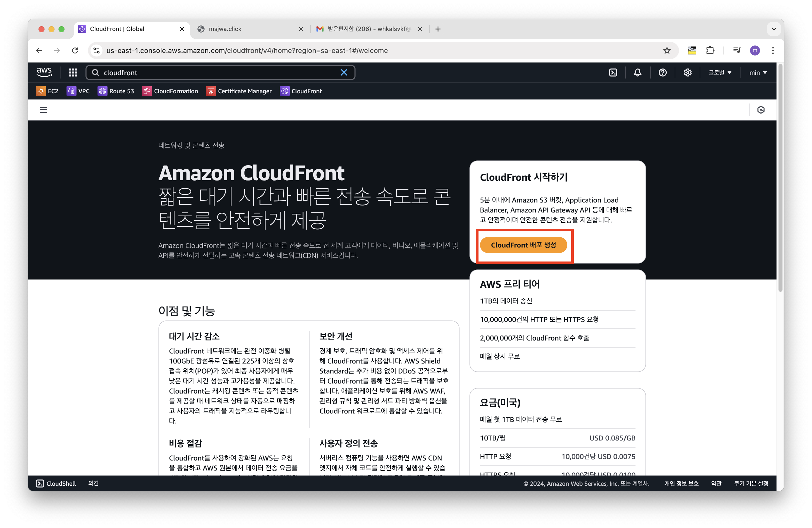Bookmark page with the star icon
The height and width of the screenshot is (528, 812).
pyautogui.click(x=667, y=50)
